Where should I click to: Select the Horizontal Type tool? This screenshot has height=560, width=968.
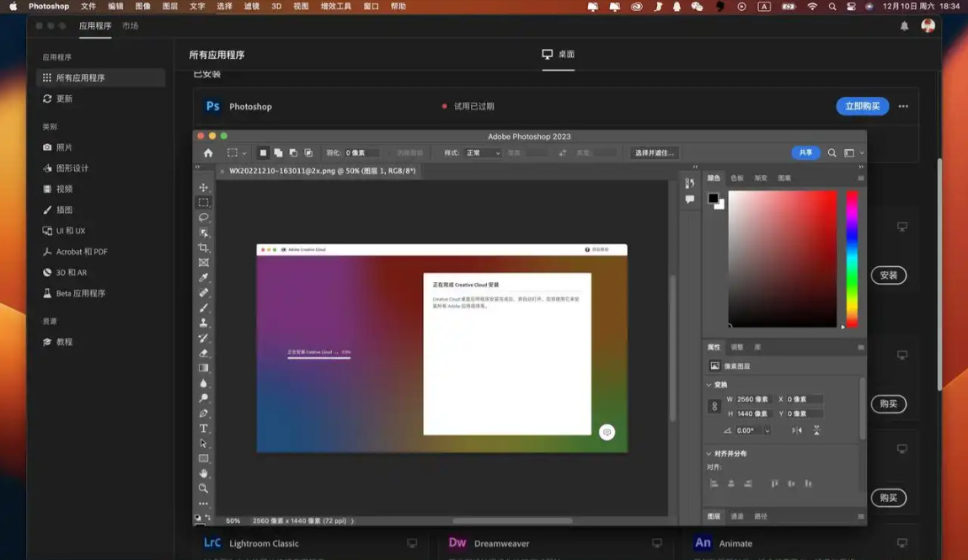click(x=203, y=429)
